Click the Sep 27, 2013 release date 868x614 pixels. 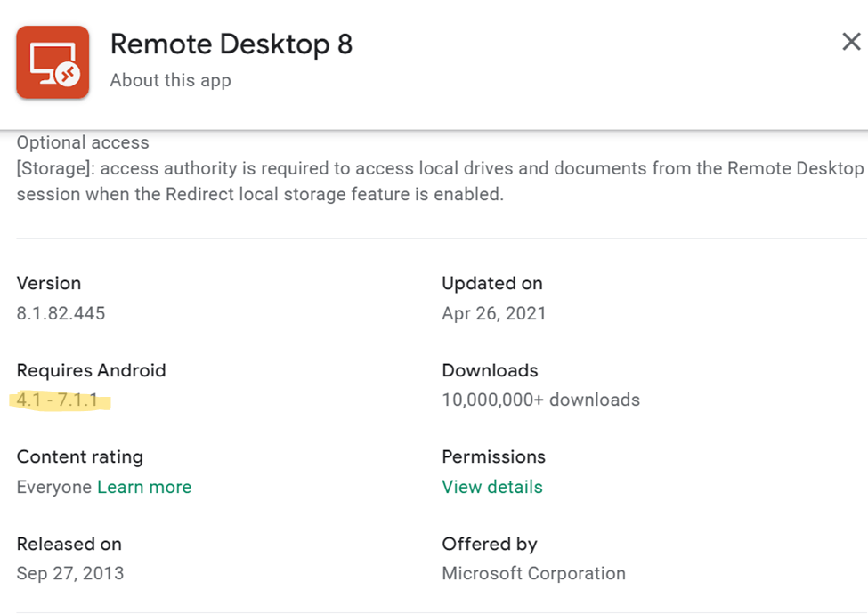click(x=70, y=573)
